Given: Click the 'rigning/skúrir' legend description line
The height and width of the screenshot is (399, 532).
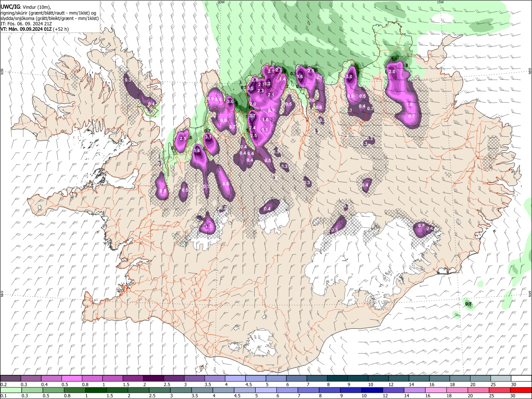Looking at the screenshot, I should click(48, 13).
